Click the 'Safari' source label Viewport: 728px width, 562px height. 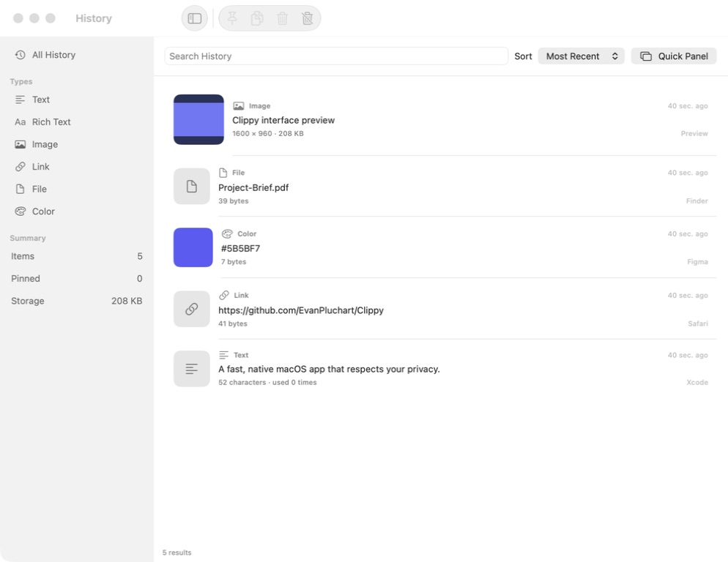(x=698, y=323)
